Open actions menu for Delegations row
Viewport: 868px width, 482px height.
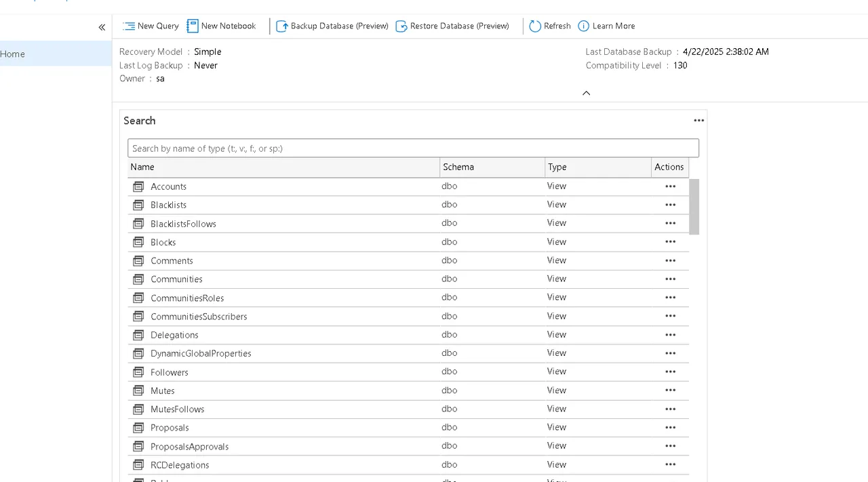click(x=671, y=334)
